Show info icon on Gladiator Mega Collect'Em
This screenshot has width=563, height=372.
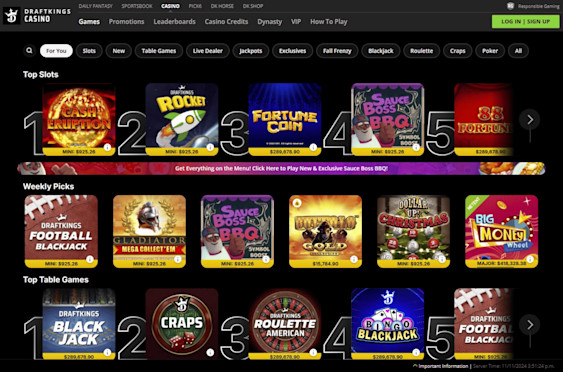tap(178, 259)
